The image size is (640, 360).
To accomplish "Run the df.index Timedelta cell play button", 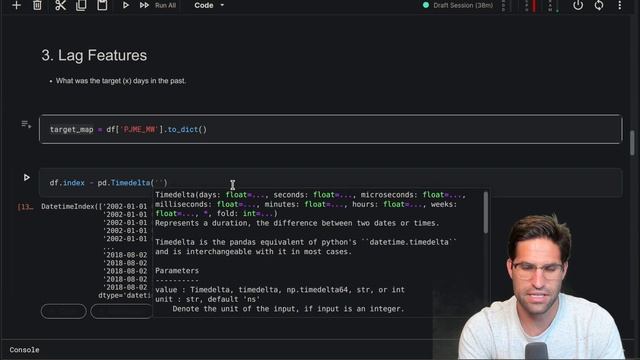I will [27, 178].
